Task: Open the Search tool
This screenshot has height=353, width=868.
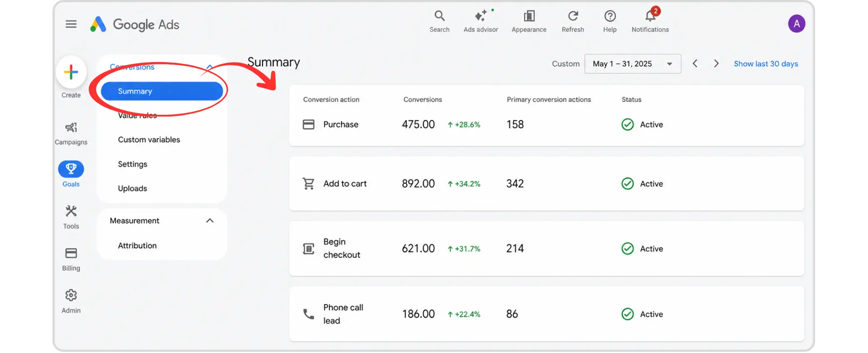Action: coord(439,21)
